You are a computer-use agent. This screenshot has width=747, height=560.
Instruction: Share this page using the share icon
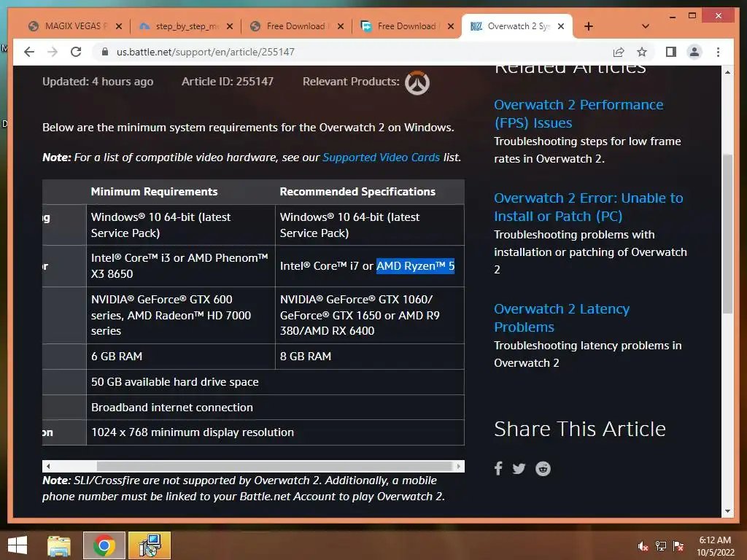(x=619, y=52)
